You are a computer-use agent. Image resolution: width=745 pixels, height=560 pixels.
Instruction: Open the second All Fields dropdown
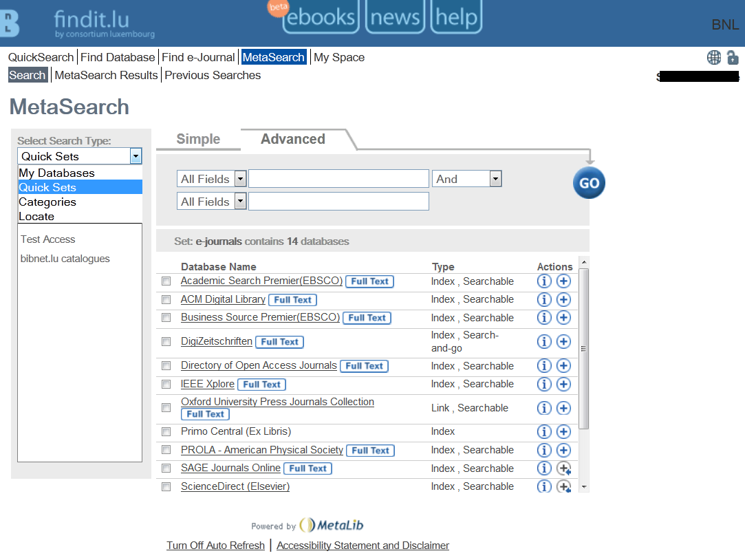point(211,202)
